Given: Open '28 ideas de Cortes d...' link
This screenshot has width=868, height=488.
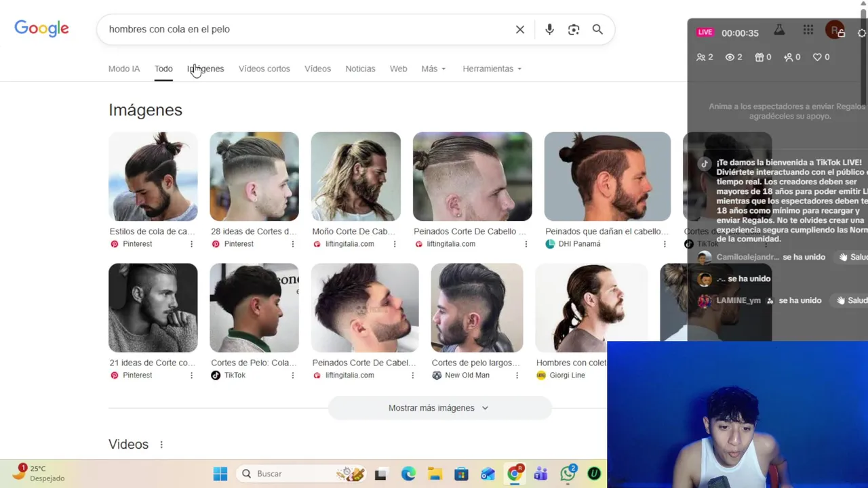Looking at the screenshot, I should click(254, 231).
